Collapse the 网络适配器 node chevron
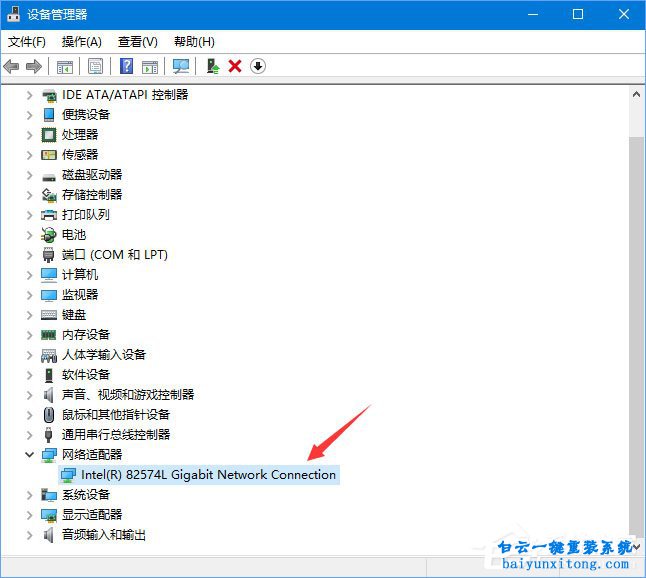The image size is (646, 578). [x=29, y=455]
